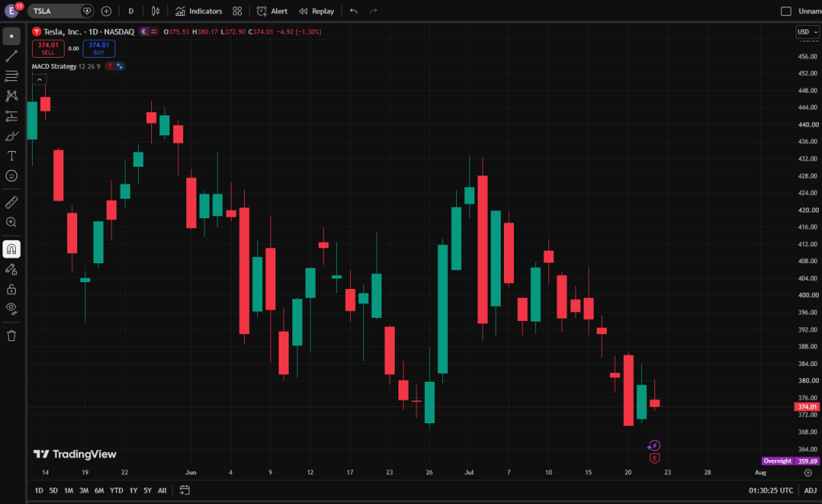Viewport: 822px width, 504px height.
Task: Select the All time range
Action: [162, 490]
